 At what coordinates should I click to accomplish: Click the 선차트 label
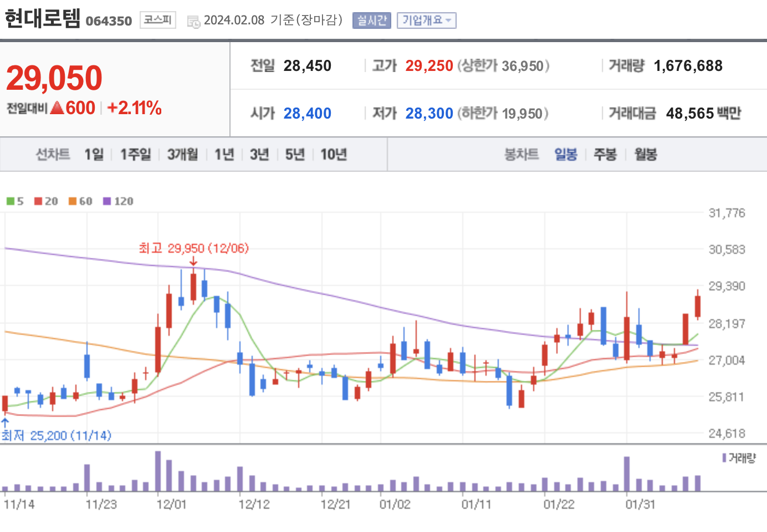pyautogui.click(x=53, y=154)
